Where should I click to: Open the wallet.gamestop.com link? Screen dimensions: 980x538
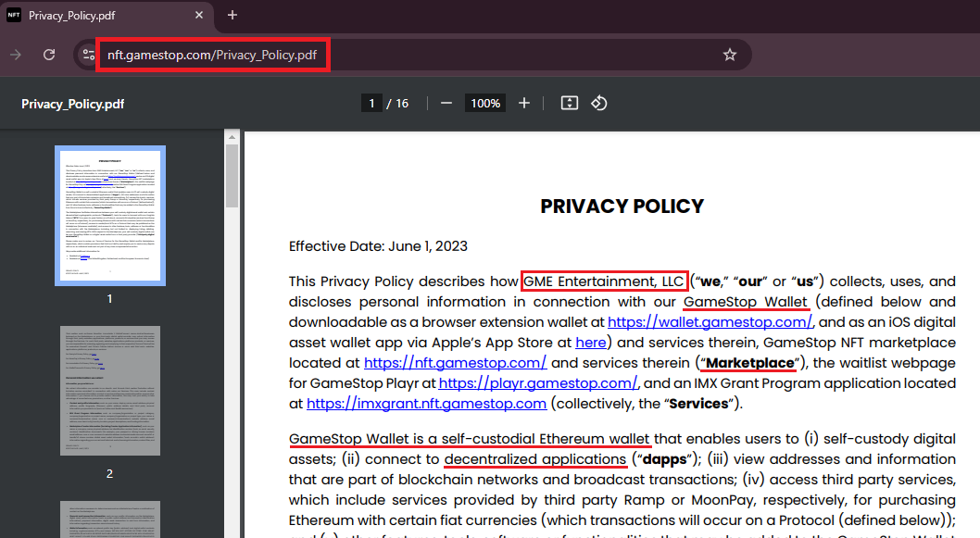tap(710, 322)
